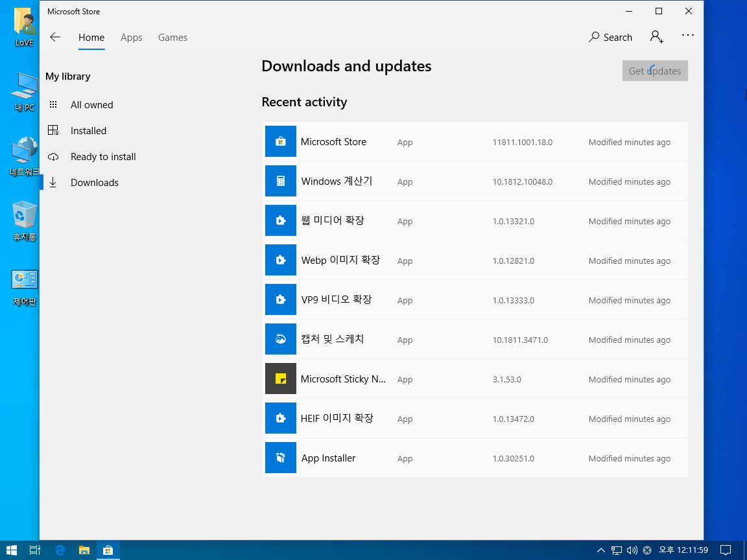747x560 pixels.
Task: Switch to the Games tab
Action: point(172,37)
